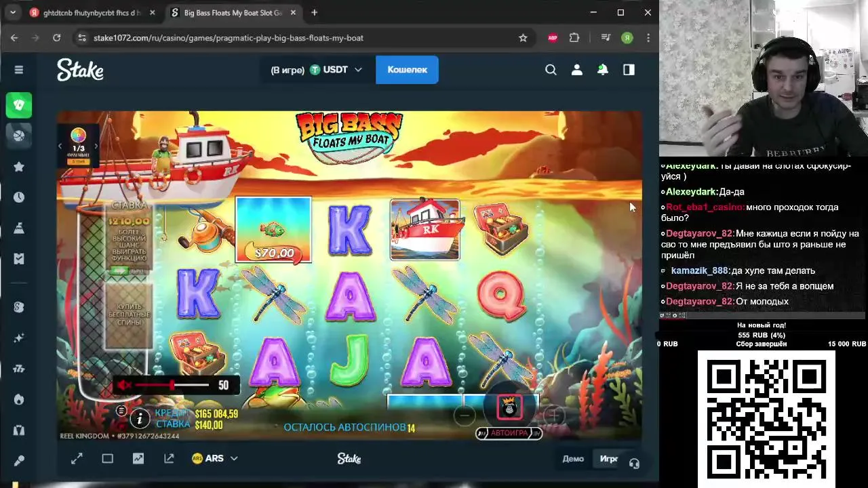This screenshot has height=488, width=868.
Task: Open Stake Originals S icon in sidebar
Action: click(x=19, y=307)
